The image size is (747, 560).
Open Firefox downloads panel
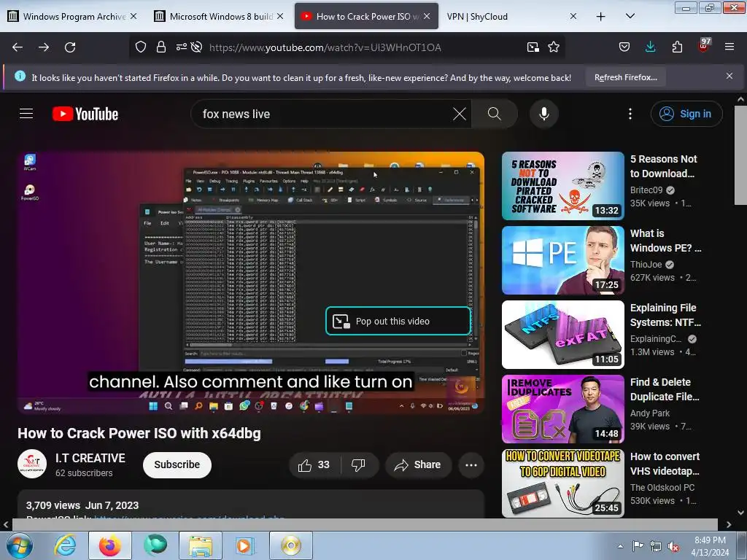[x=650, y=47]
